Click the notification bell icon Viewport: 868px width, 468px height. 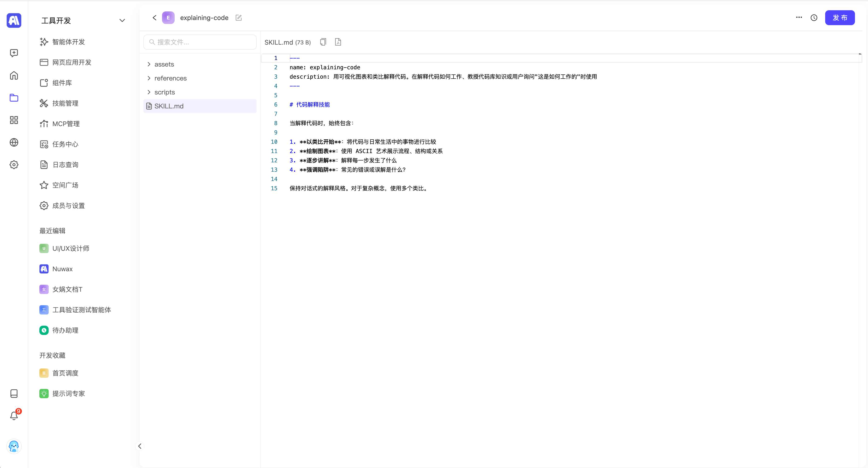point(14,416)
